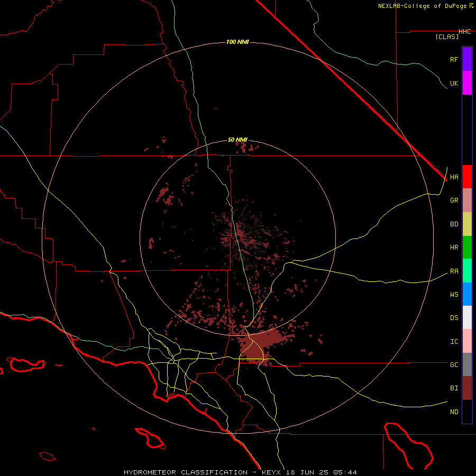Click the ND black legend swatch
Viewport: 476px width, 476px height.
click(x=467, y=411)
